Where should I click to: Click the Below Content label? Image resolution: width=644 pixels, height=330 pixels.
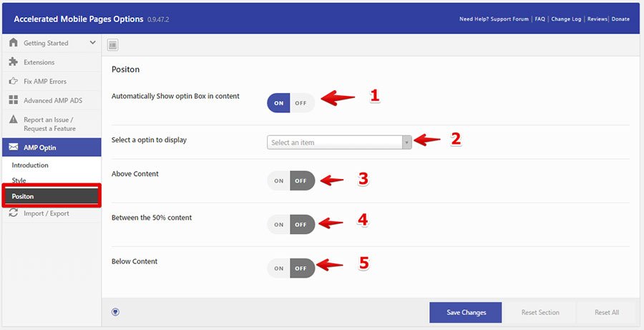coord(135,261)
